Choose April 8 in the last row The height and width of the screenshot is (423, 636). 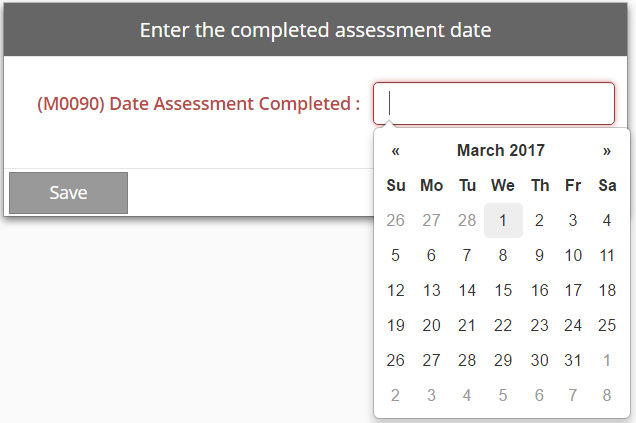(x=607, y=395)
